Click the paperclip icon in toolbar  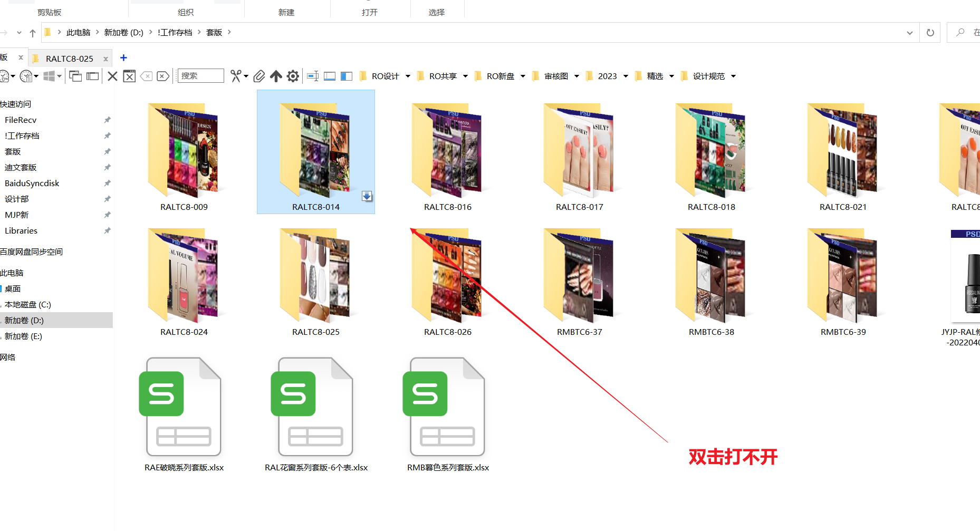tap(259, 76)
